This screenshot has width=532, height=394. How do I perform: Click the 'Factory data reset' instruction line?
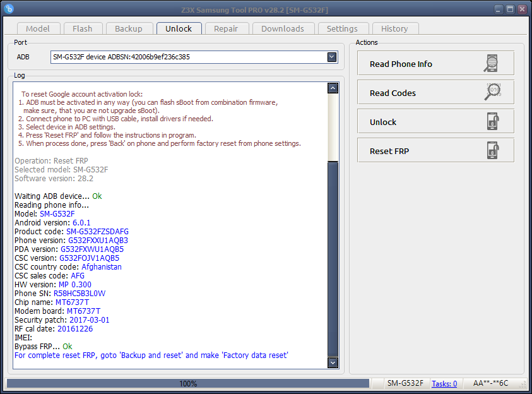(x=151, y=355)
